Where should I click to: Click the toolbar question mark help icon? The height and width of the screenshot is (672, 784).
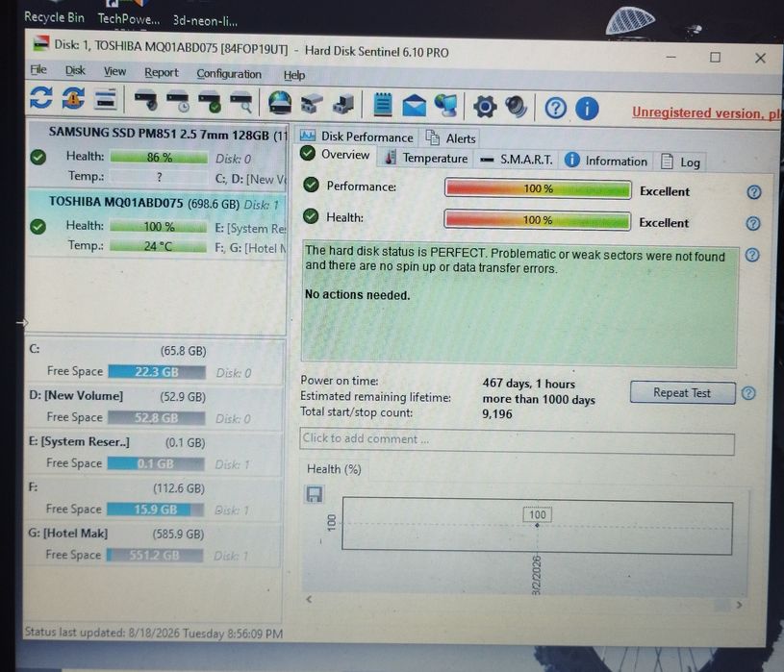click(x=555, y=108)
